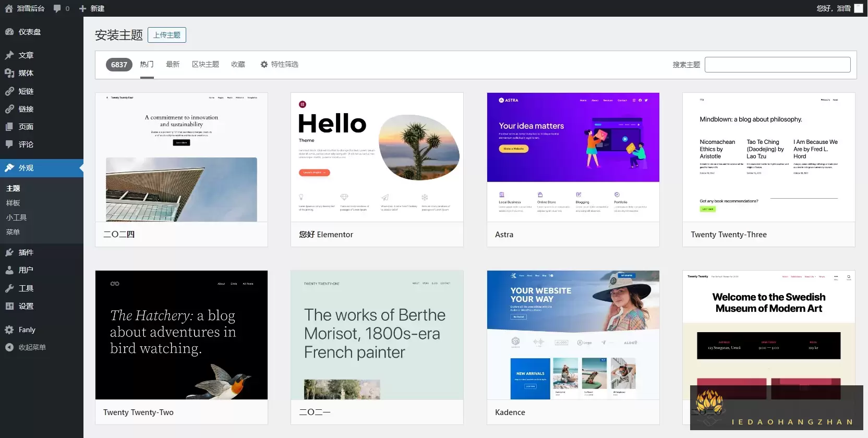This screenshot has height=438, width=868.
Task: Switch to the 区块主题 tab
Action: pyautogui.click(x=206, y=64)
